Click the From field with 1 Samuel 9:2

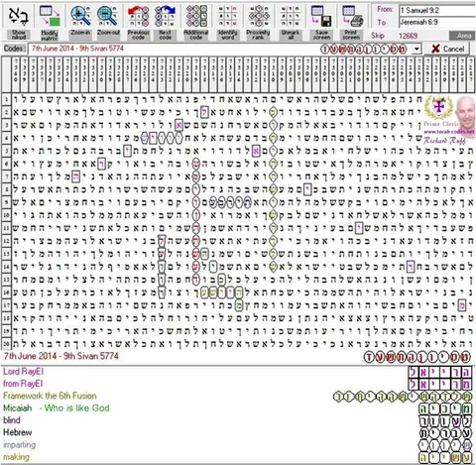click(437, 10)
